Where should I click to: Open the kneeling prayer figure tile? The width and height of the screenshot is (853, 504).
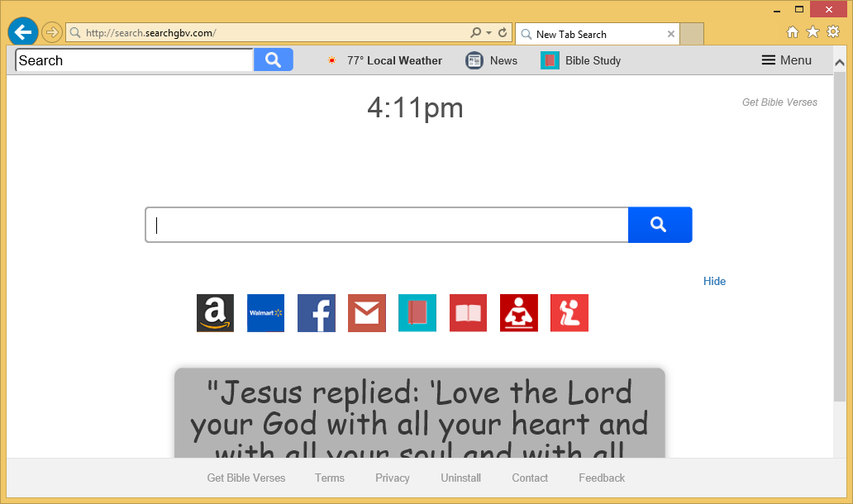tap(569, 313)
